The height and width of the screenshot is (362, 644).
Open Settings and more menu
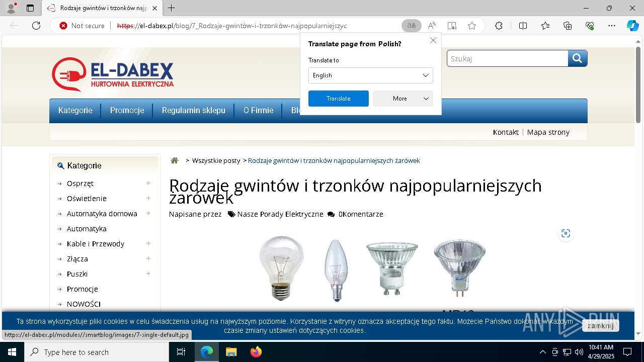point(612,26)
